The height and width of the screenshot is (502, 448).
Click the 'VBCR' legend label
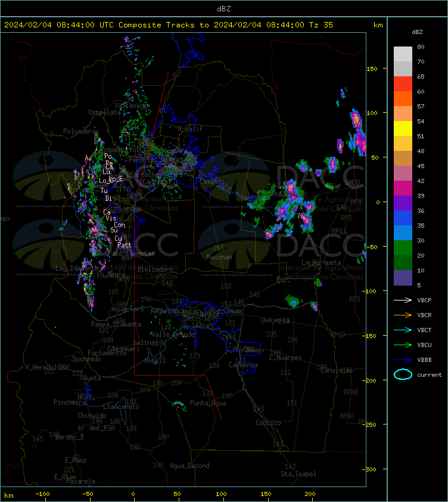(x=424, y=315)
